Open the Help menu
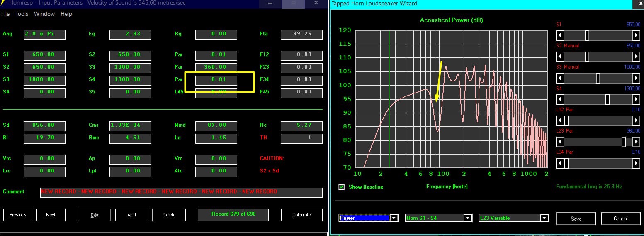This screenshot has width=644, height=236. point(66,14)
